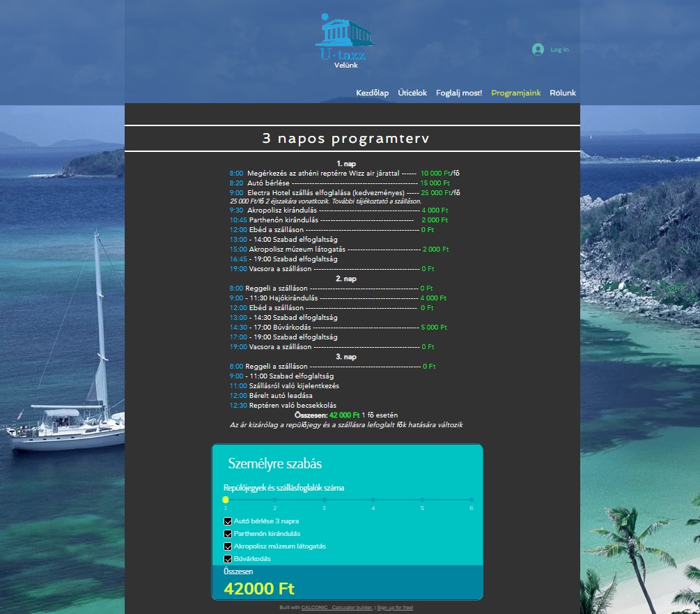Click the U-tazz temple logo

[343, 38]
